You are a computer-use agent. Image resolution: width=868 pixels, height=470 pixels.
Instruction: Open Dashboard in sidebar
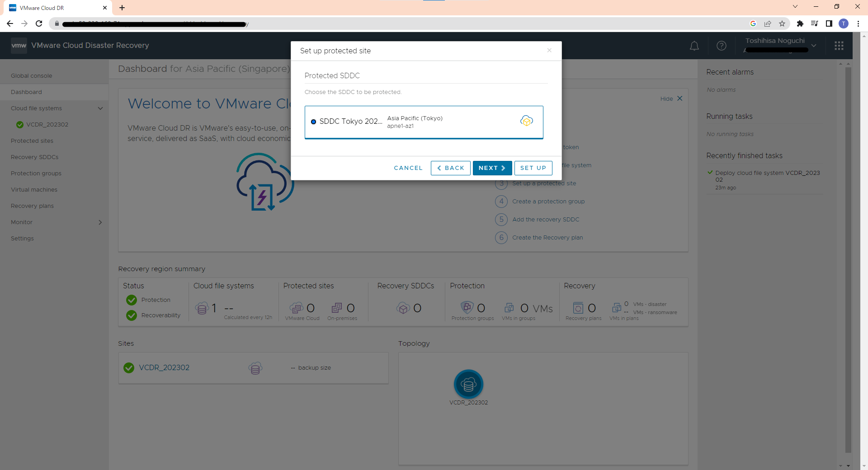pyautogui.click(x=26, y=92)
